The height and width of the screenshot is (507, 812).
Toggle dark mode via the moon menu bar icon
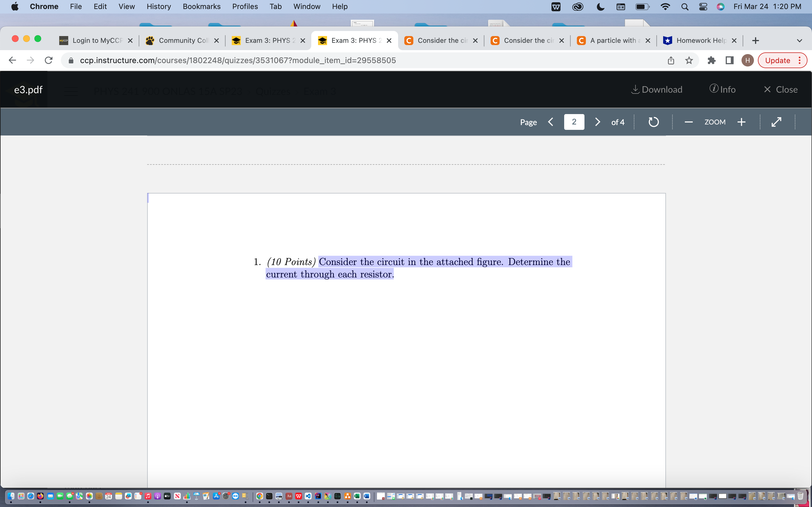coord(600,6)
